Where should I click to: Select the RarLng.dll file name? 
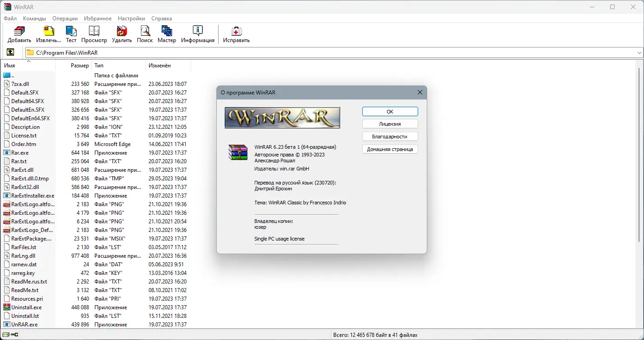click(23, 256)
